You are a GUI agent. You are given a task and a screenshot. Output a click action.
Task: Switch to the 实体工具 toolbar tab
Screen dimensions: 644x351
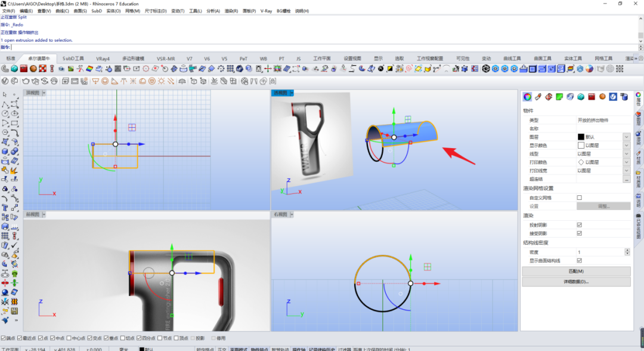tap(573, 59)
